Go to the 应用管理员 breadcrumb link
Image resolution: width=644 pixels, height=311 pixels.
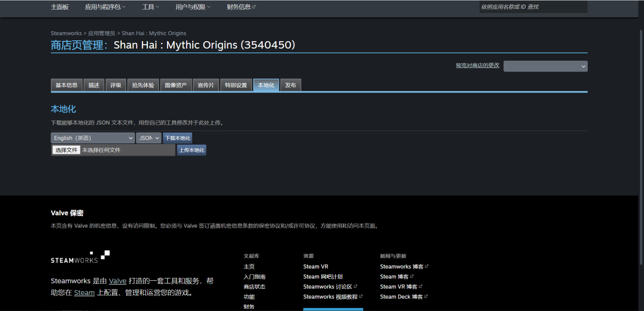click(x=101, y=33)
